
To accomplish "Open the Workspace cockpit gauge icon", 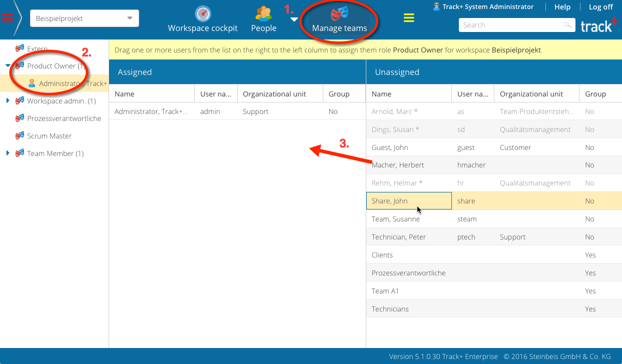I will point(203,13).
